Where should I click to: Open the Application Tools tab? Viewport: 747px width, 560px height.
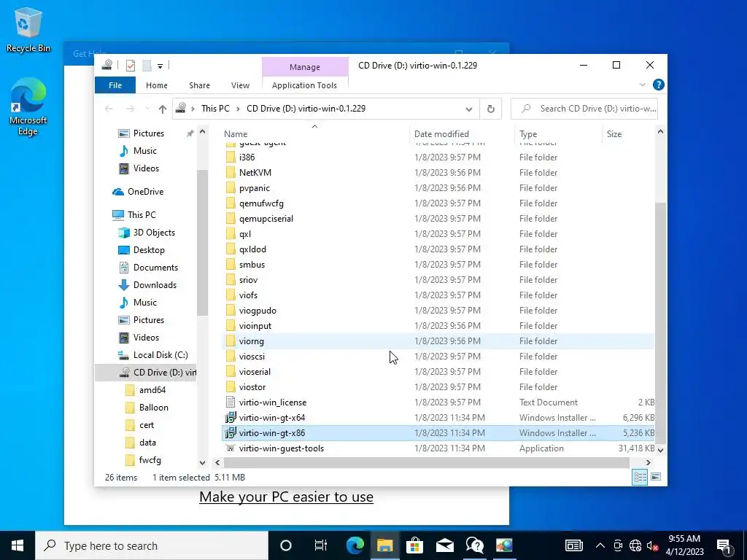(x=304, y=85)
